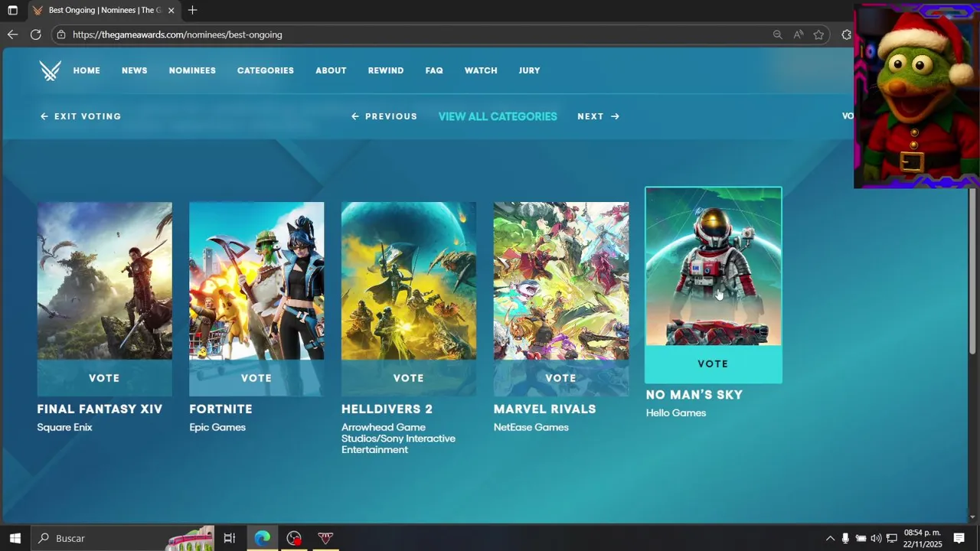The height and width of the screenshot is (551, 980).
Task: View site information lock icon
Action: [61, 34]
